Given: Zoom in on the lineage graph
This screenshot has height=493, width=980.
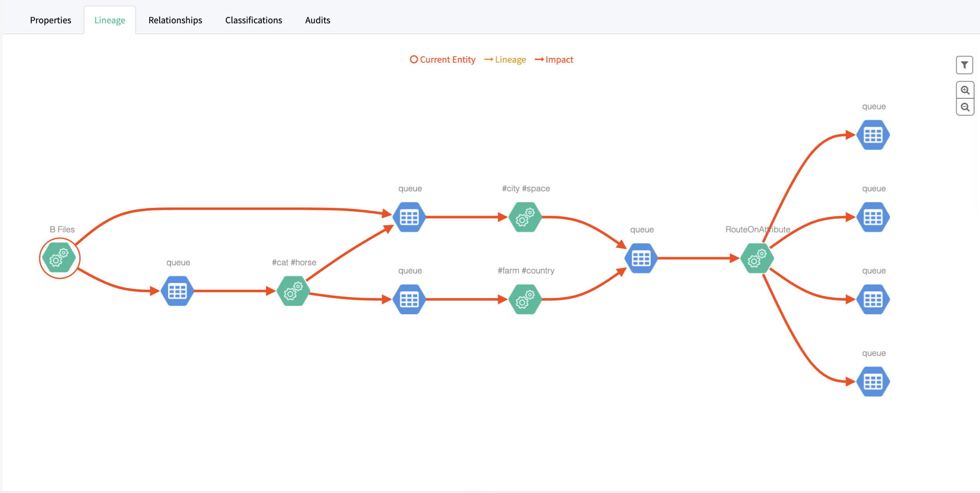Looking at the screenshot, I should click(x=965, y=90).
